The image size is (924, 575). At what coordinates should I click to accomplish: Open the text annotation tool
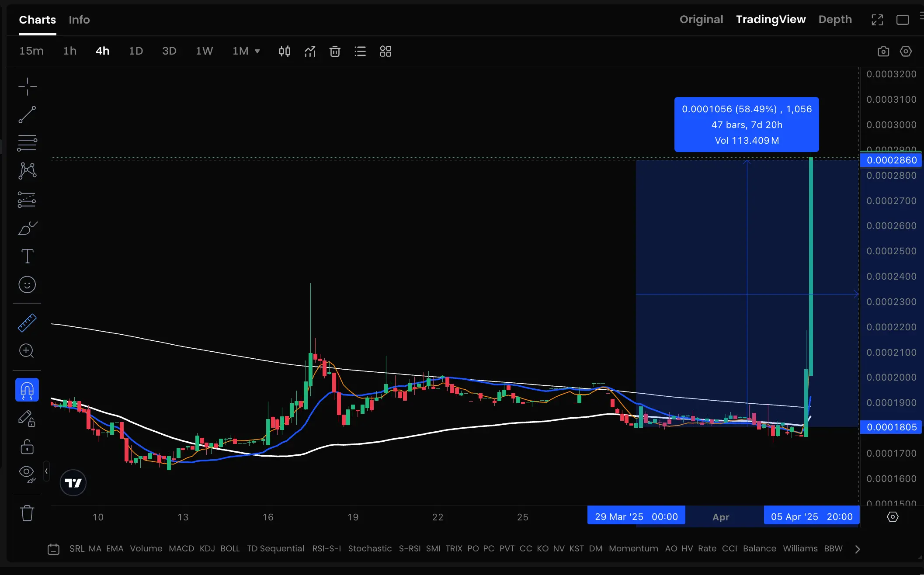tap(27, 256)
